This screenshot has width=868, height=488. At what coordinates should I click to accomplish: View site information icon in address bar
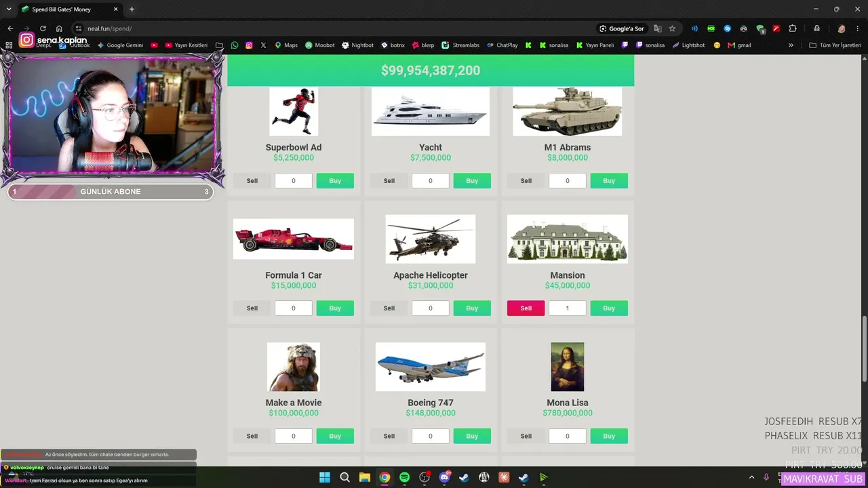(79, 28)
